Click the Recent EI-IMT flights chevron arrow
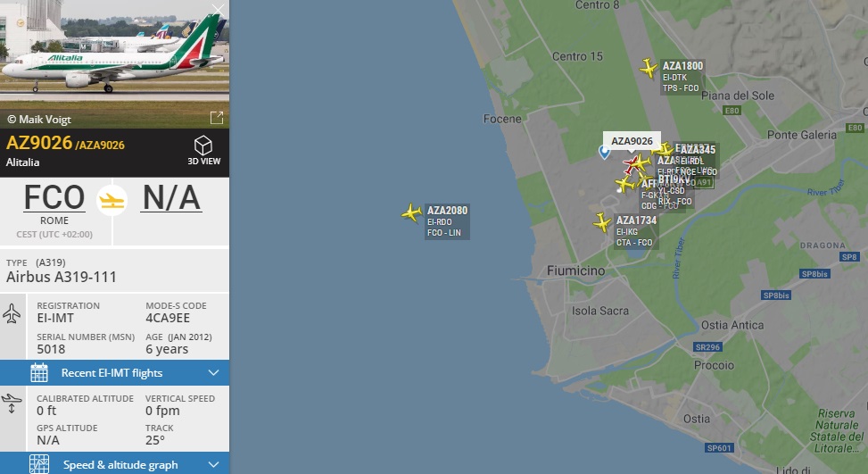Viewport: 868px width, 474px height. 214,372
